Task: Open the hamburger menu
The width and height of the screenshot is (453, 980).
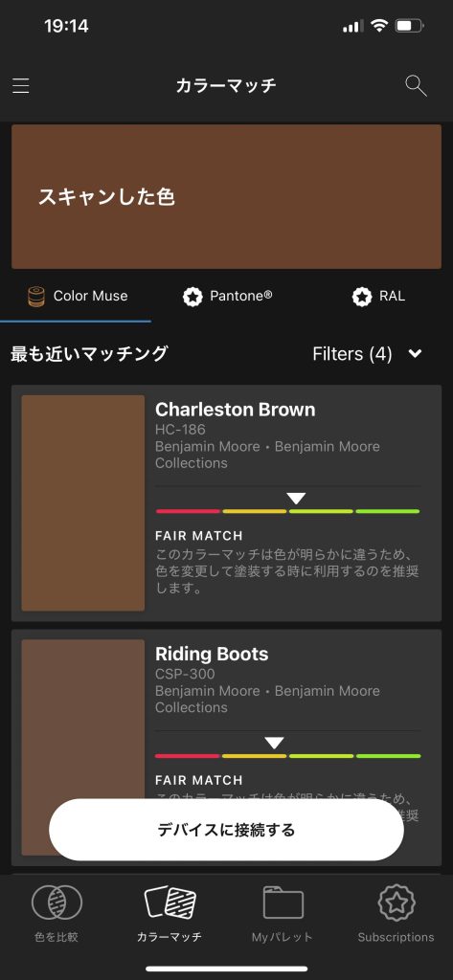Action: (21, 85)
